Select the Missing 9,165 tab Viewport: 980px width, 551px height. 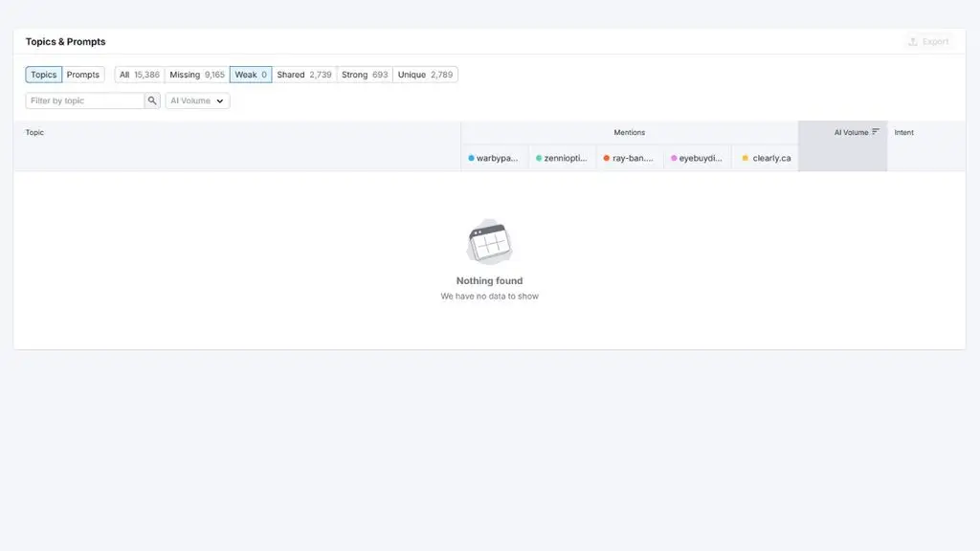point(197,75)
